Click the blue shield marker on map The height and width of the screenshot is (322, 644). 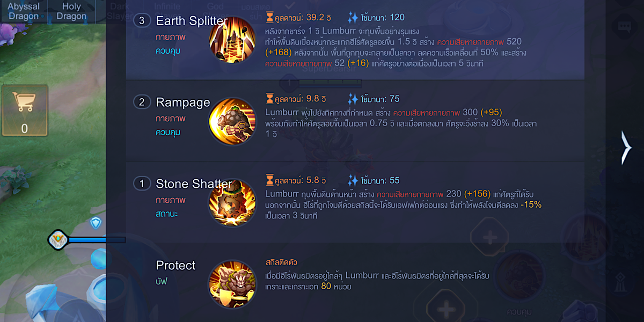[x=96, y=223]
